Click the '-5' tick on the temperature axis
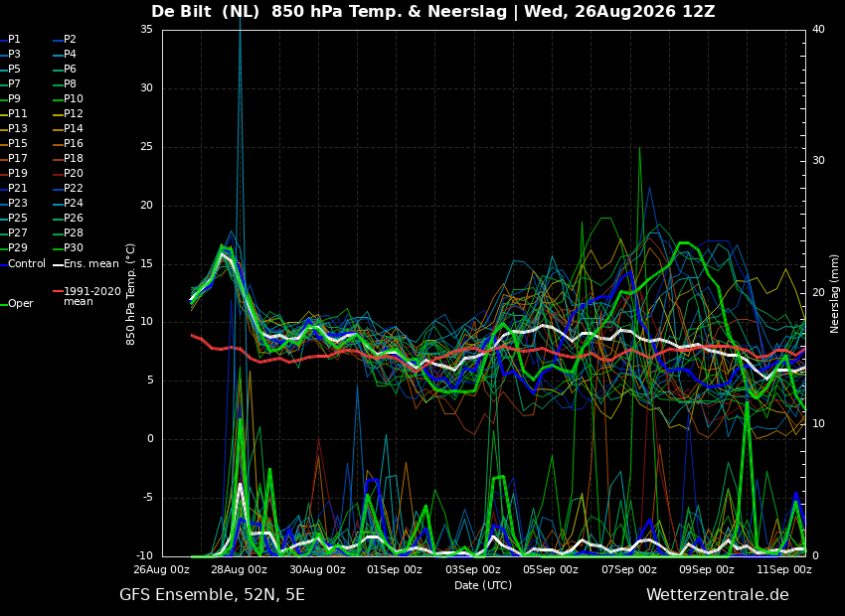 146,498
